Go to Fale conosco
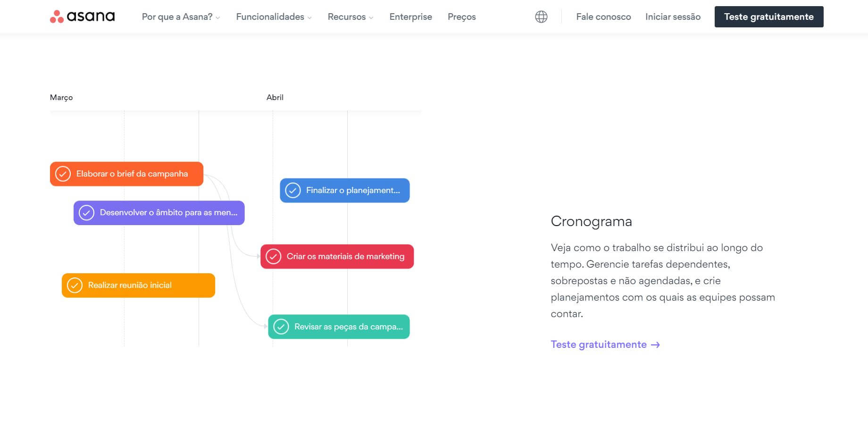The width and height of the screenshot is (868, 429). (603, 17)
